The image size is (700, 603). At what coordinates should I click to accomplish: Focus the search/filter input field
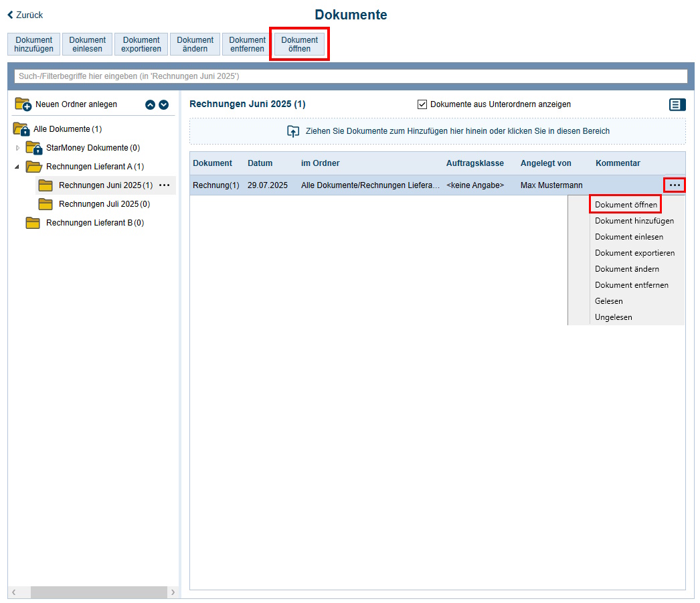pos(350,76)
